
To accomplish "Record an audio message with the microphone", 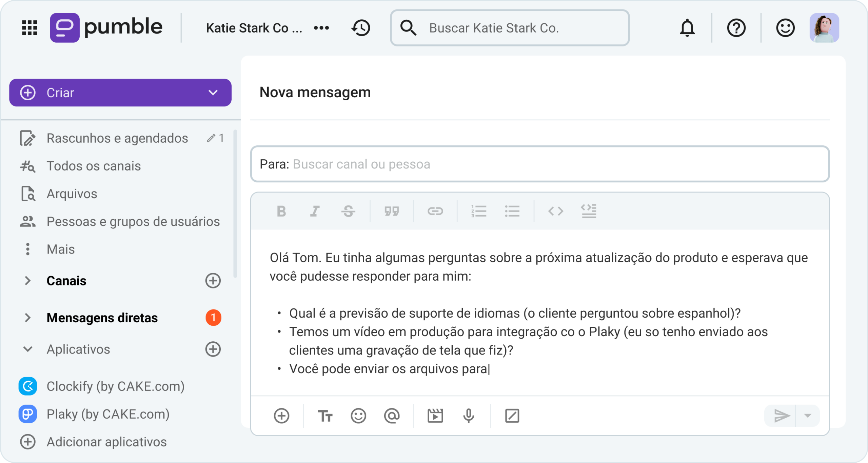I will pos(468,416).
